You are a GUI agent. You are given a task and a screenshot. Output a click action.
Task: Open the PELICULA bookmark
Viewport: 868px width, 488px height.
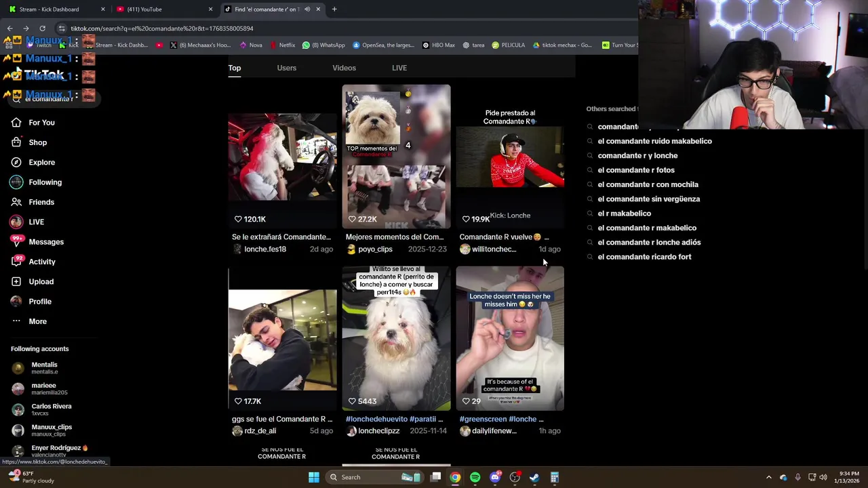509,45
